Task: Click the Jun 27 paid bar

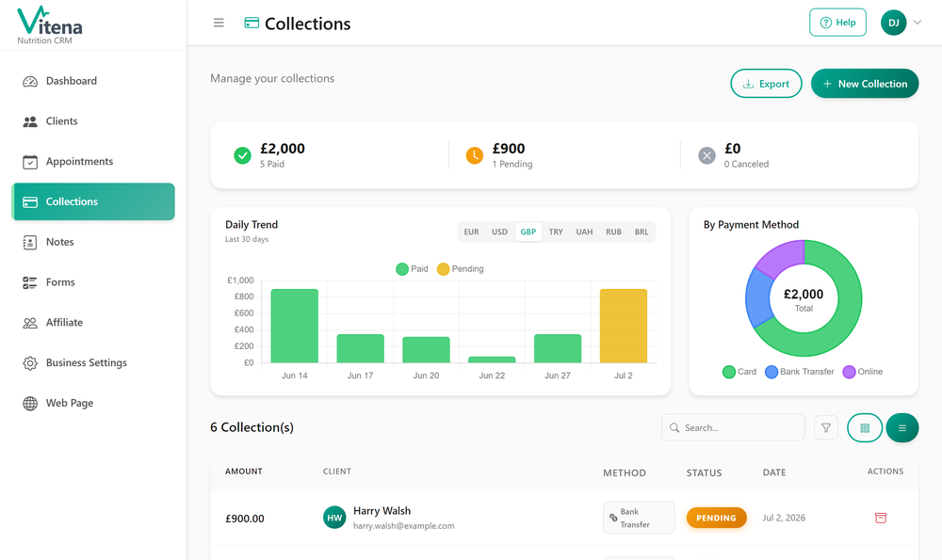Action: click(x=558, y=348)
